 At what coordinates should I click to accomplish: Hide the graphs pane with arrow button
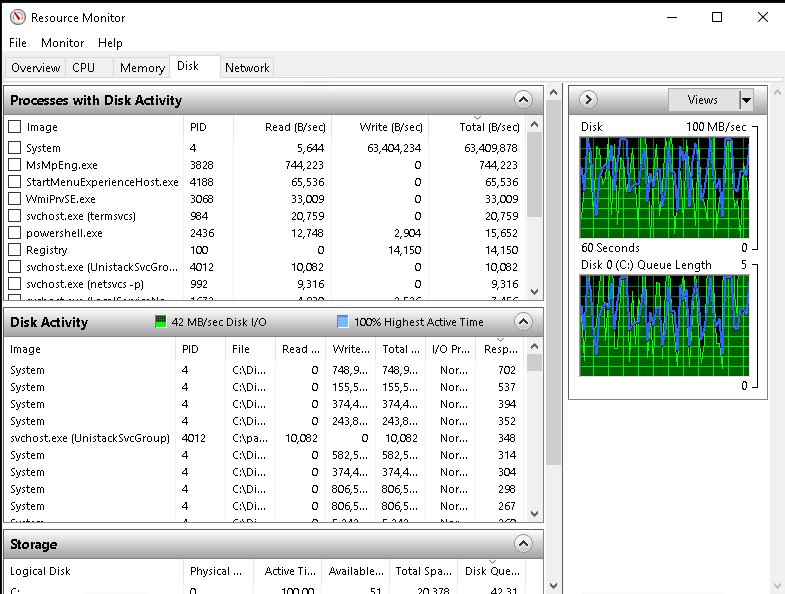point(588,99)
